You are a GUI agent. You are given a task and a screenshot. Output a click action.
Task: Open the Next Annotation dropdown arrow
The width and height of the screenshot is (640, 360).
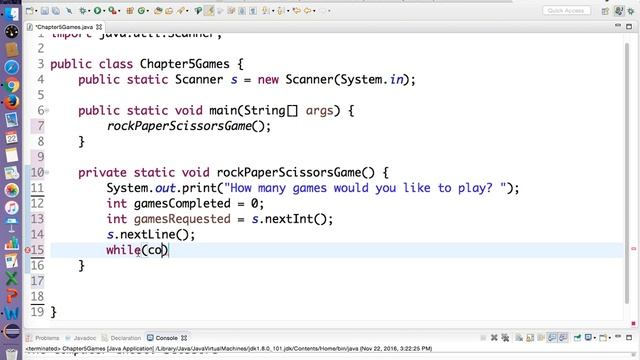[272, 11]
